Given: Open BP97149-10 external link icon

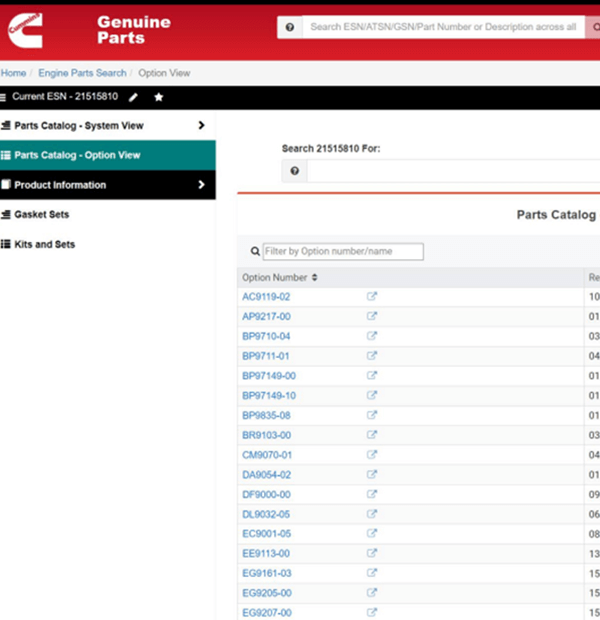Looking at the screenshot, I should click(372, 395).
